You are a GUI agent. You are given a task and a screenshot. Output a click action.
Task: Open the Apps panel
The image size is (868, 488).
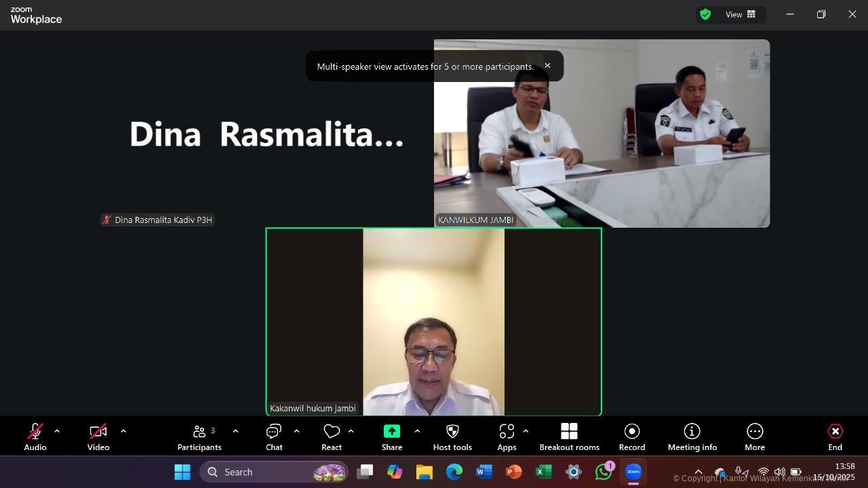click(507, 437)
